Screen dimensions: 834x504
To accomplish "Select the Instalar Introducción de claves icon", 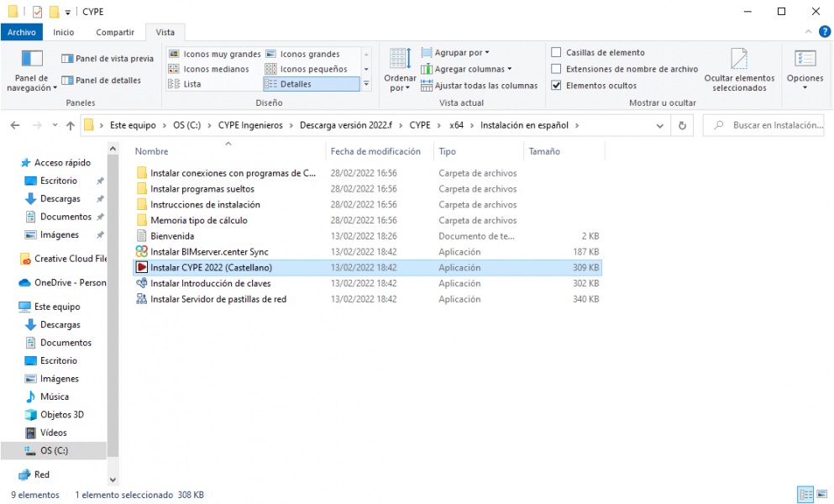I will coord(141,284).
